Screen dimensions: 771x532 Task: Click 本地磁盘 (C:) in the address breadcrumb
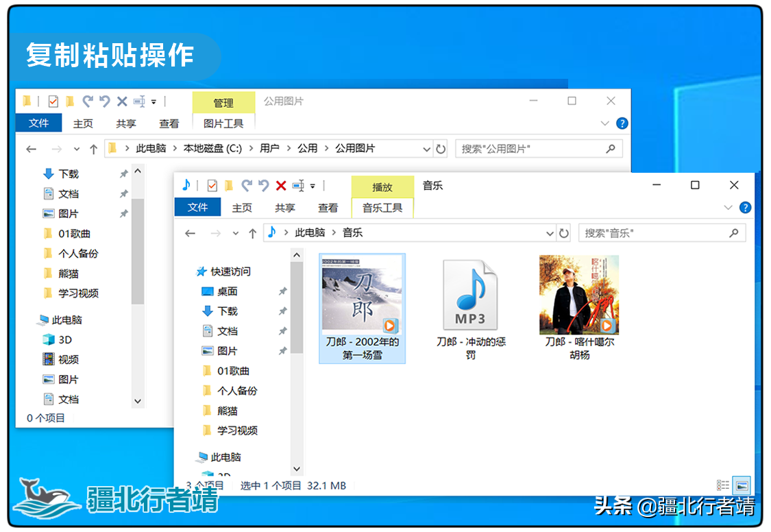click(213, 149)
